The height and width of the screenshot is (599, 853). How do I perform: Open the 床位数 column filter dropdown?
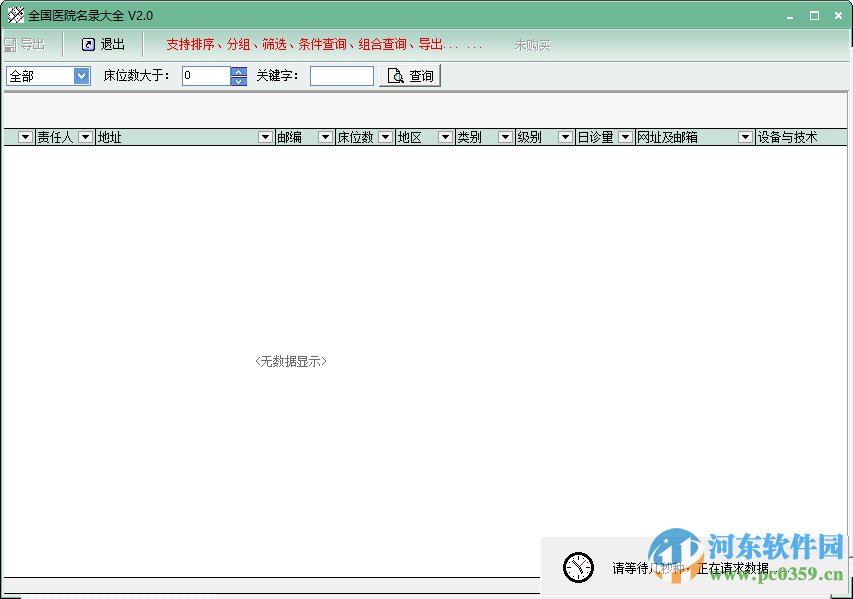pyautogui.click(x=386, y=137)
